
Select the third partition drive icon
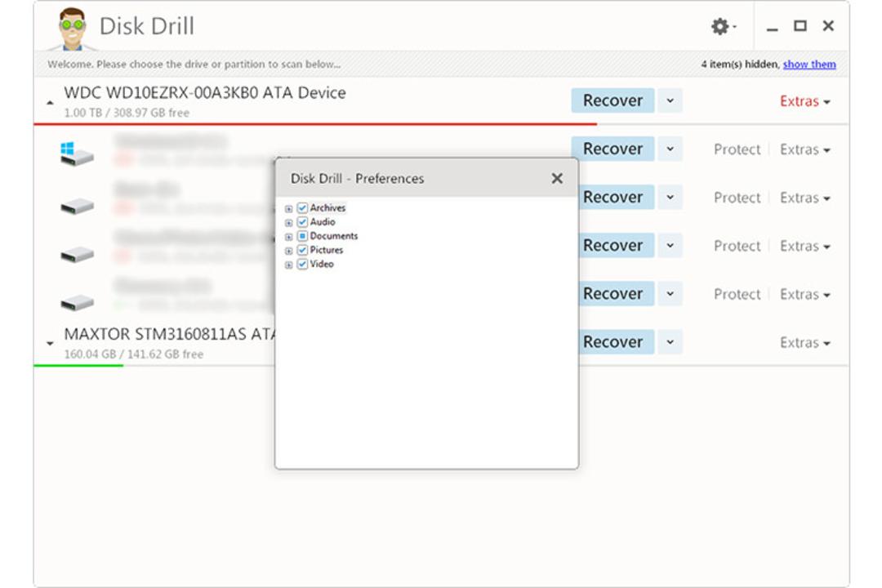click(x=77, y=254)
